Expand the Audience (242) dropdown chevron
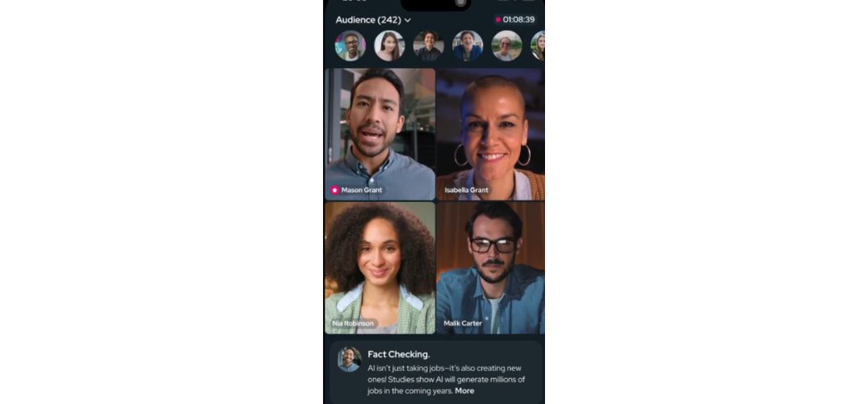 click(408, 20)
